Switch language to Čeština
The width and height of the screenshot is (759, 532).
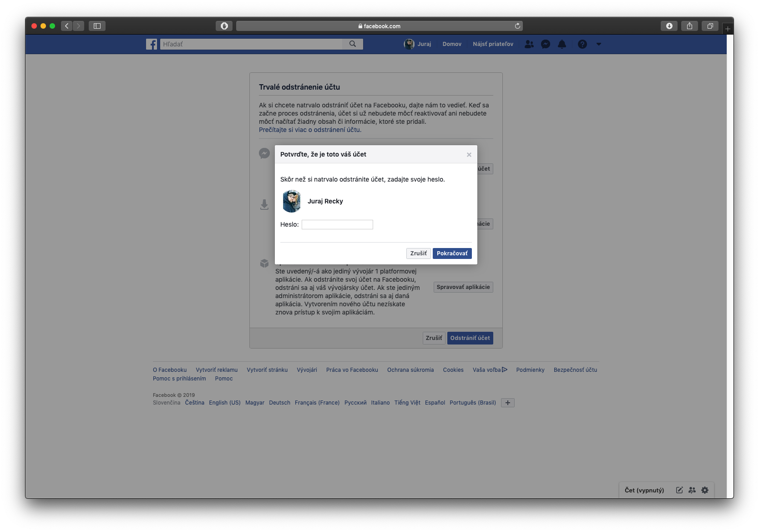[195, 403]
